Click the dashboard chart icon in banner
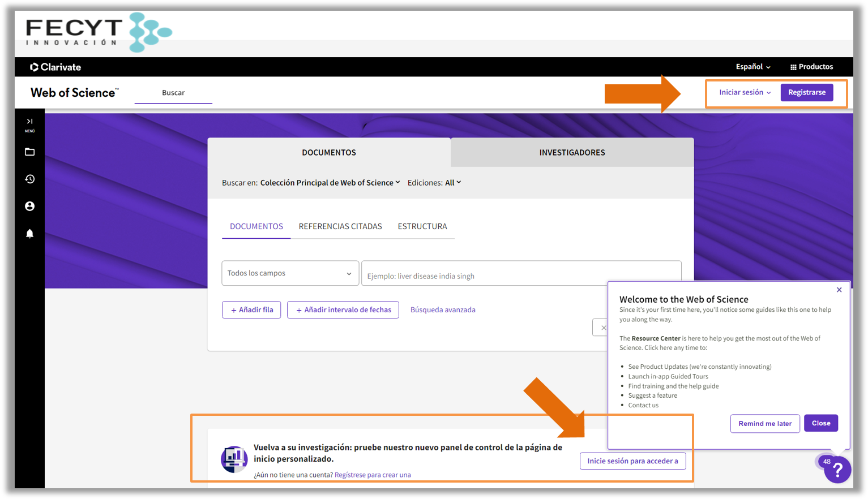The height and width of the screenshot is (499, 868). click(x=234, y=459)
